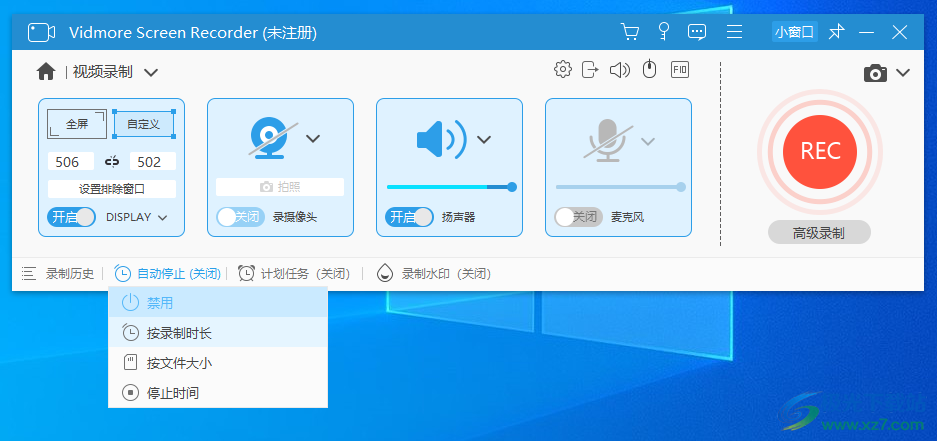Open 录制历史 recording history
The width and height of the screenshot is (937, 441).
click(58, 274)
